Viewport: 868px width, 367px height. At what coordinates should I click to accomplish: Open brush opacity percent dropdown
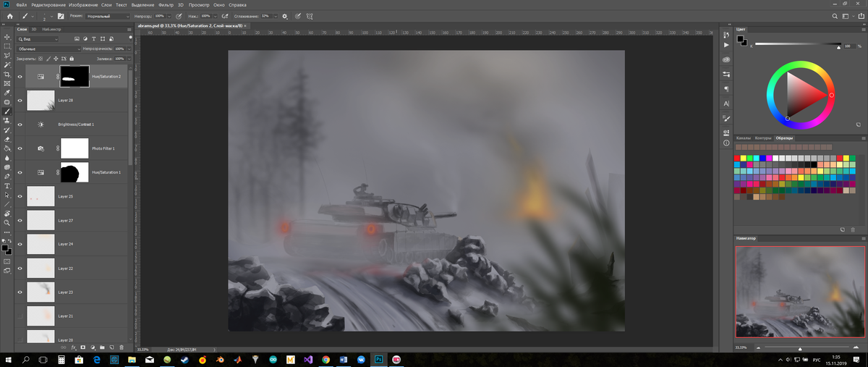(169, 15)
